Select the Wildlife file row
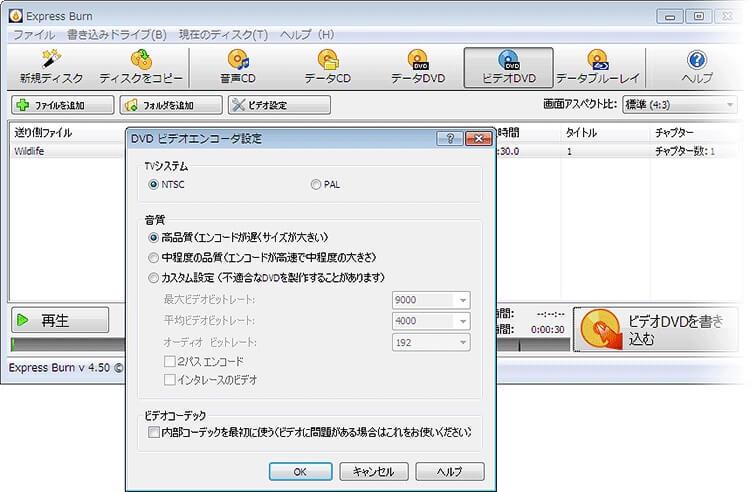 (67, 151)
